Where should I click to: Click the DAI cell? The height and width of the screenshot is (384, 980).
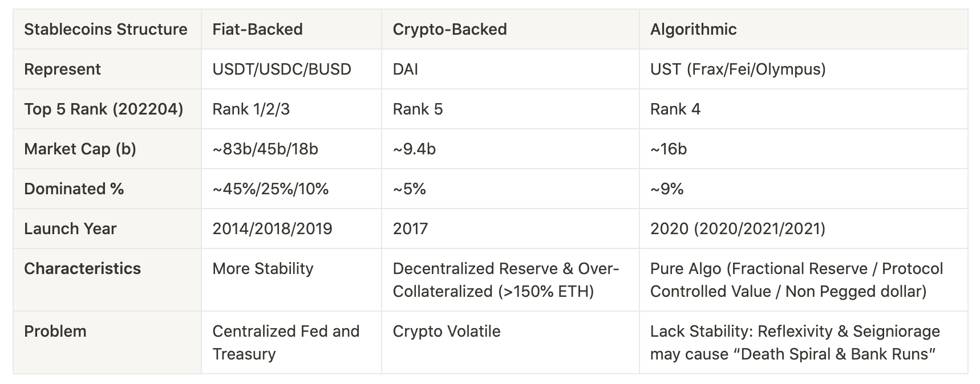coord(511,69)
